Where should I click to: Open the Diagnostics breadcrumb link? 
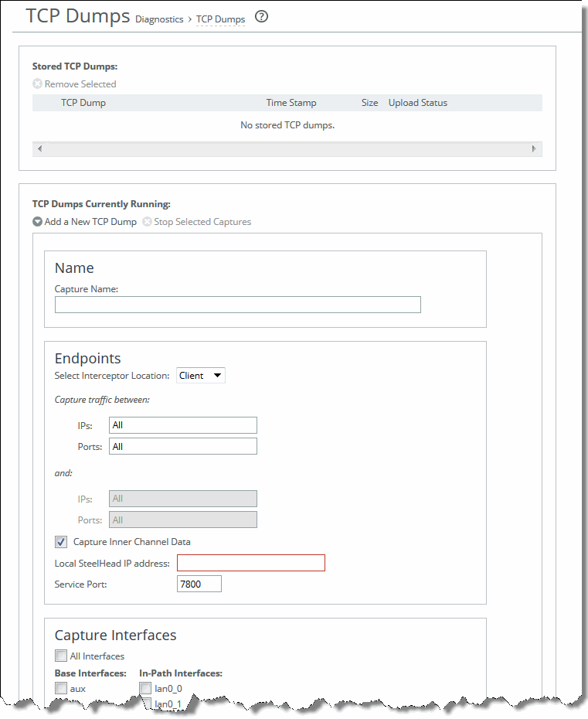coord(159,19)
